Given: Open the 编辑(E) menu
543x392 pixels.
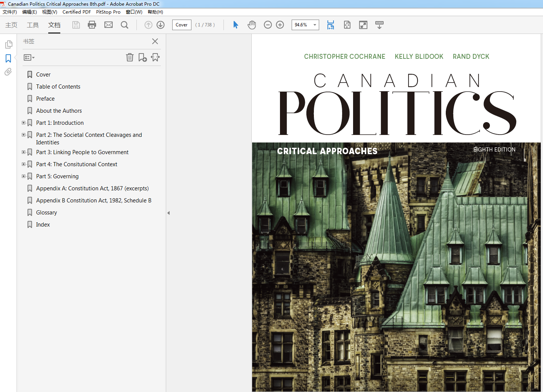Looking at the screenshot, I should click(x=29, y=12).
